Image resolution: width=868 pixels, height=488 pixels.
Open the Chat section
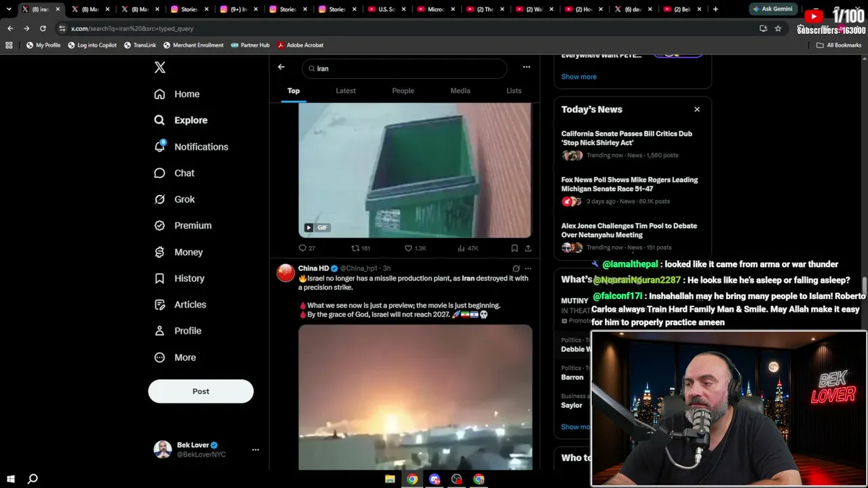(x=174, y=173)
